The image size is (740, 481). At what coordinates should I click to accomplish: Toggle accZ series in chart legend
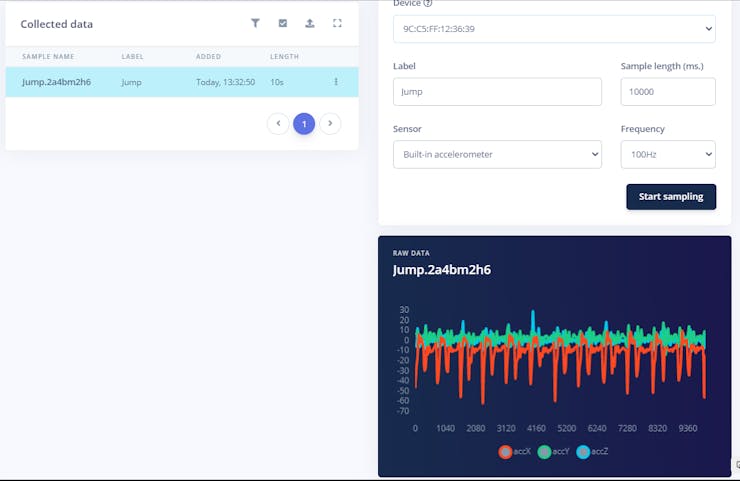coord(592,452)
